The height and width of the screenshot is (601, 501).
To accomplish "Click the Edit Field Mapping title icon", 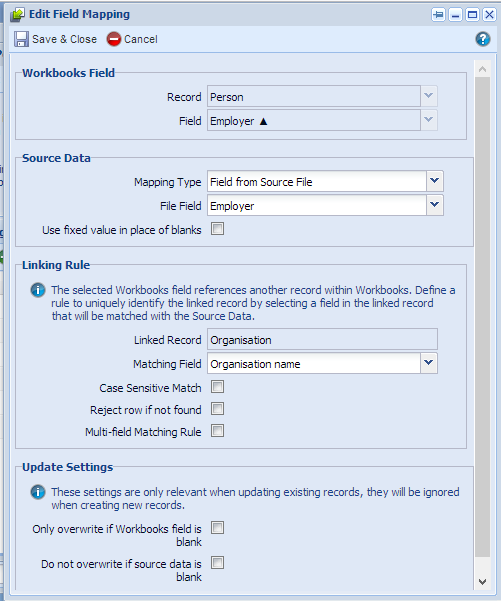I will pos(17,15).
